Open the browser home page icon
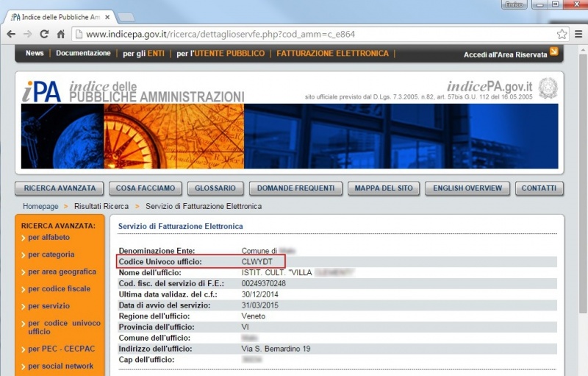This screenshot has height=376, width=588. click(61, 34)
